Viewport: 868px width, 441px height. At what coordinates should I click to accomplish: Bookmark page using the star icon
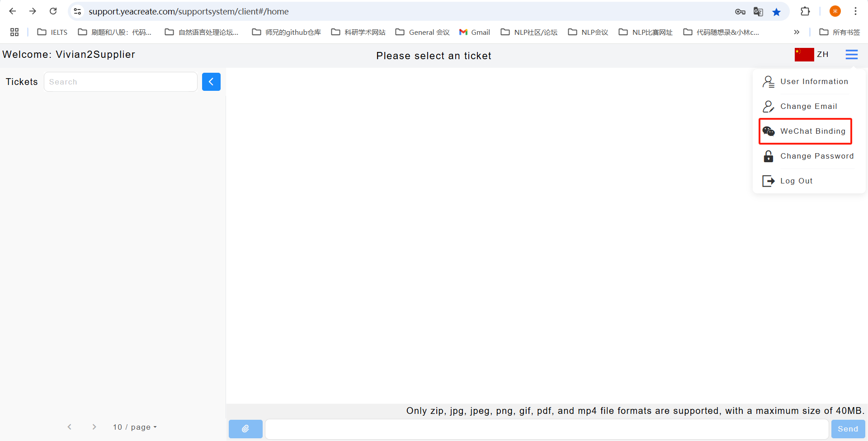[776, 12]
